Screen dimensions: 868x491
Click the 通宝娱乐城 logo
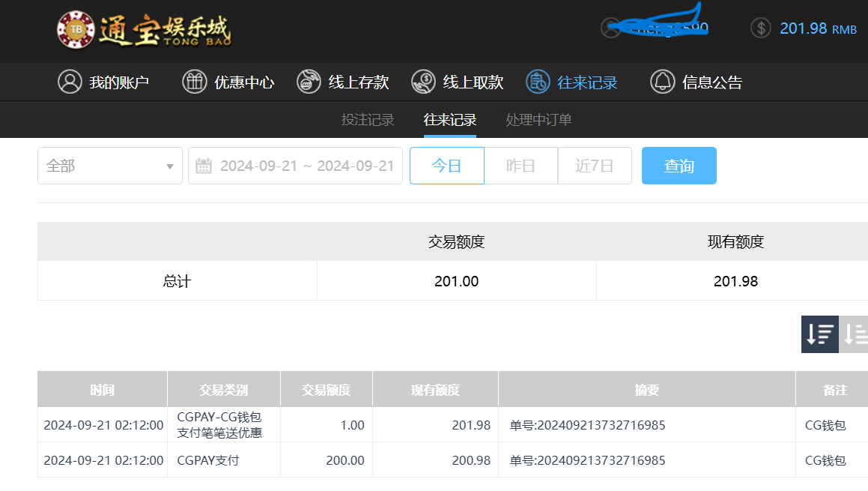click(x=144, y=30)
